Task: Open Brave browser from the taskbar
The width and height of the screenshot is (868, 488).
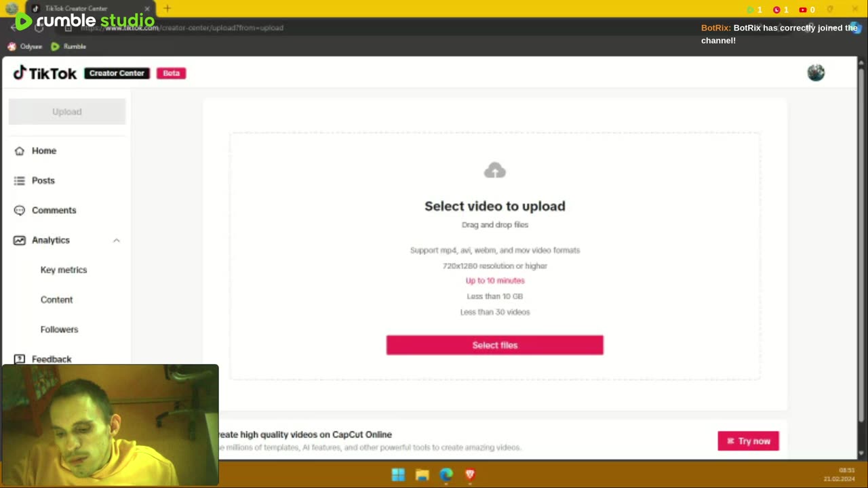Action: point(469,474)
